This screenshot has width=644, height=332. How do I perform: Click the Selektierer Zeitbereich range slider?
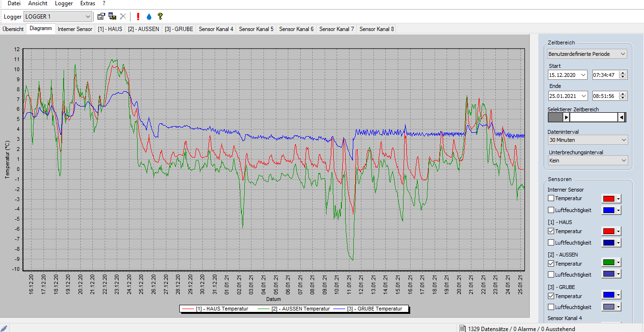coord(587,118)
